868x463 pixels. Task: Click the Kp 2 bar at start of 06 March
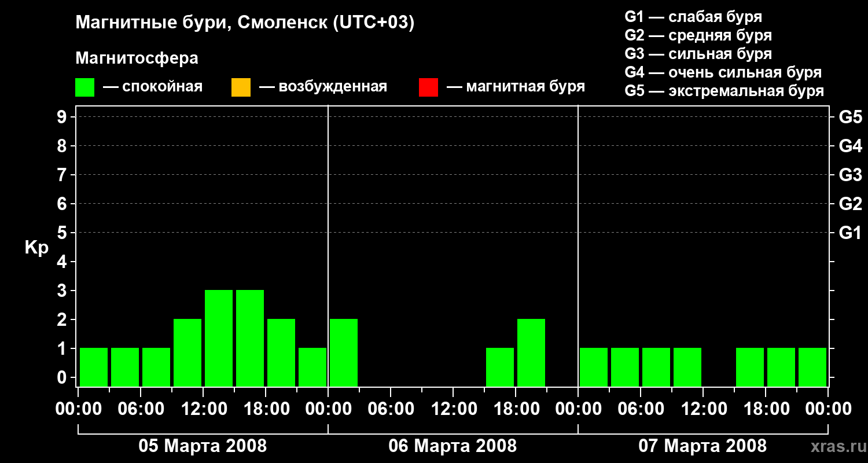(x=344, y=352)
